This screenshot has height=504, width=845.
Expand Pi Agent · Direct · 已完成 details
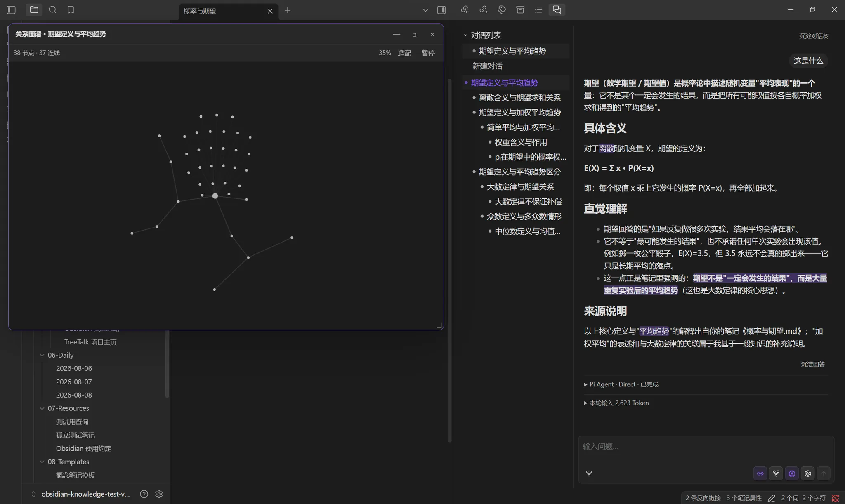(621, 384)
